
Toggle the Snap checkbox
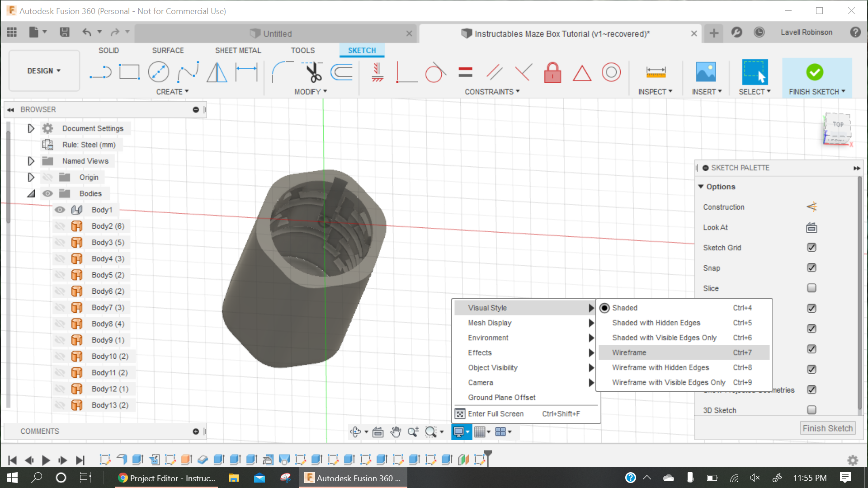pos(811,267)
